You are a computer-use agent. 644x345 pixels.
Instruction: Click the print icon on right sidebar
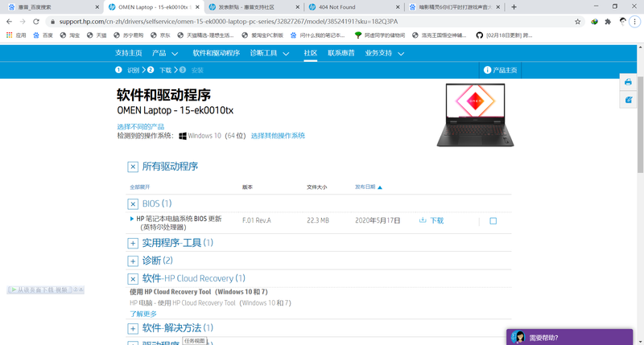pyautogui.click(x=628, y=82)
